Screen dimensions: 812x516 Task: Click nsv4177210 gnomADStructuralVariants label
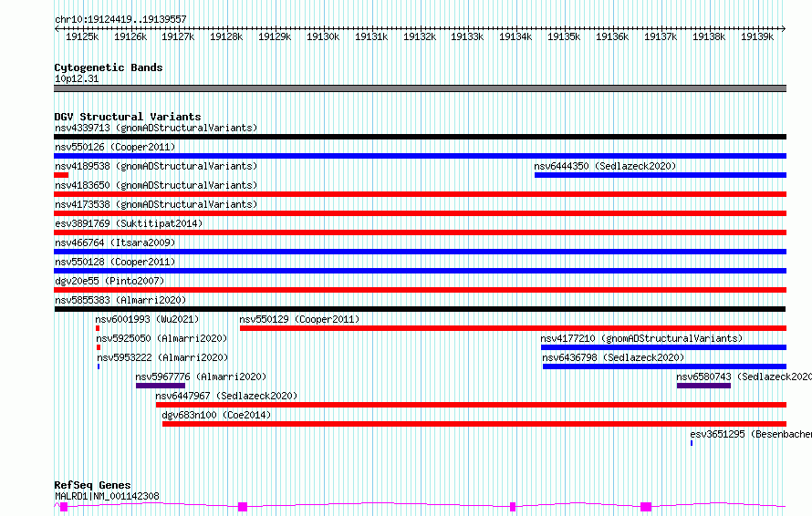tap(641, 338)
